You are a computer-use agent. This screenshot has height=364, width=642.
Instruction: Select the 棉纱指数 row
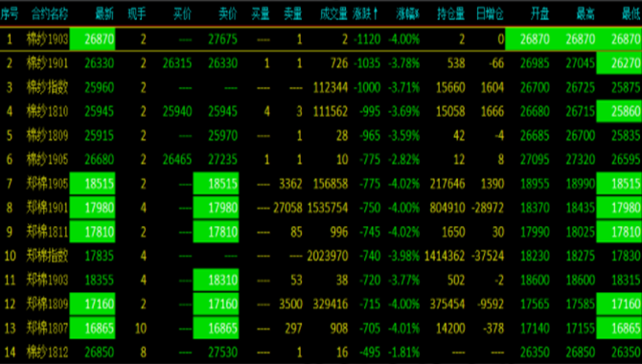point(321,87)
